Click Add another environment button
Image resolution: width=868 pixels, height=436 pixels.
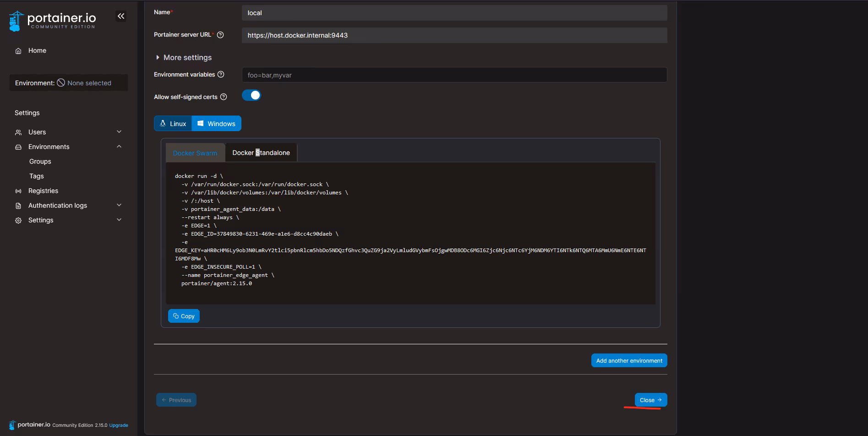point(629,360)
